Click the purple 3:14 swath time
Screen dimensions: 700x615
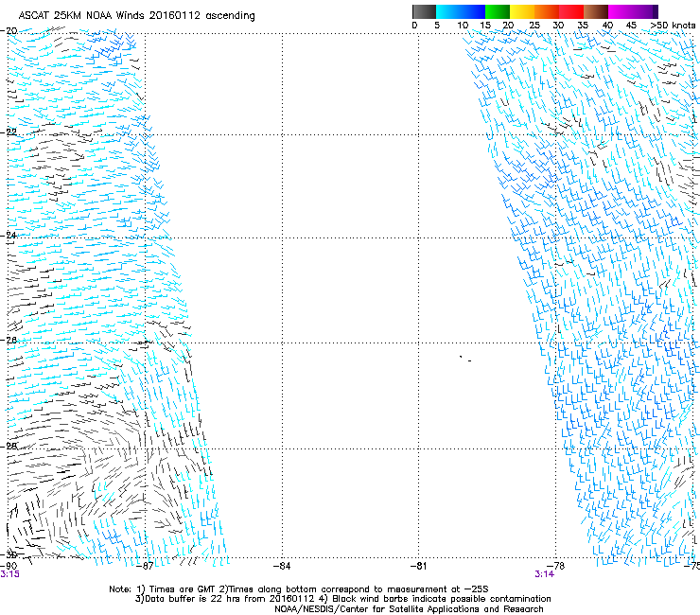545,574
